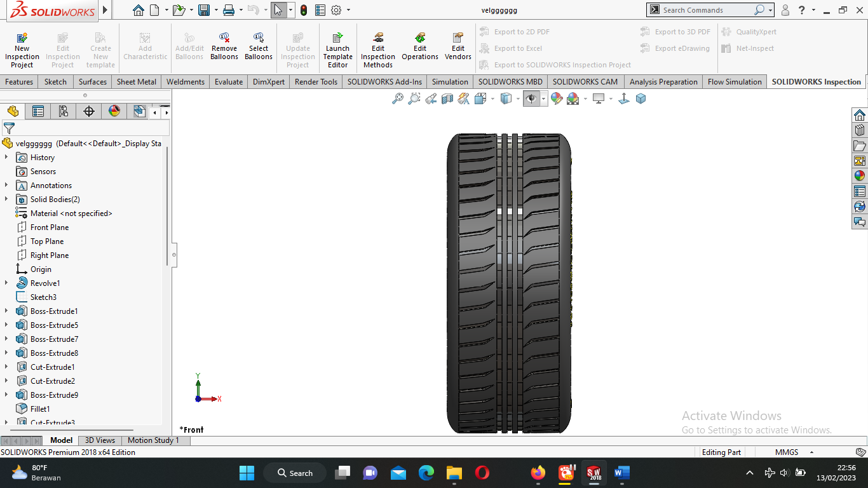Open Firefox from the taskbar

tap(538, 473)
